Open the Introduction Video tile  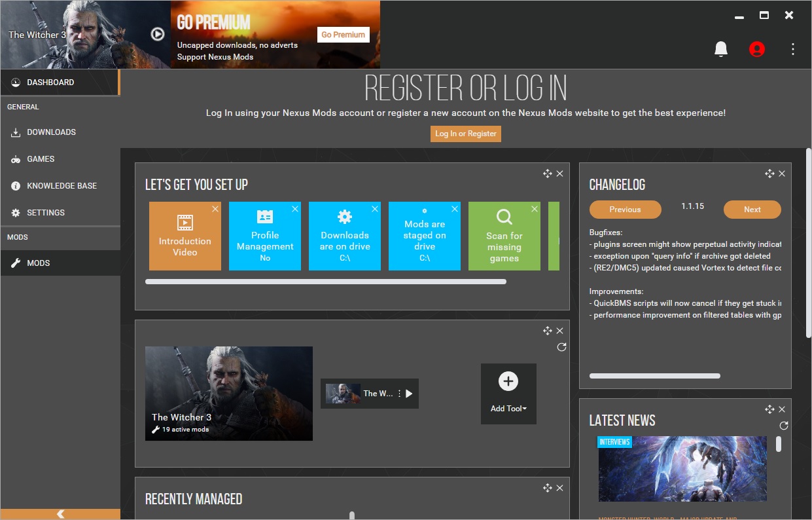pos(185,236)
